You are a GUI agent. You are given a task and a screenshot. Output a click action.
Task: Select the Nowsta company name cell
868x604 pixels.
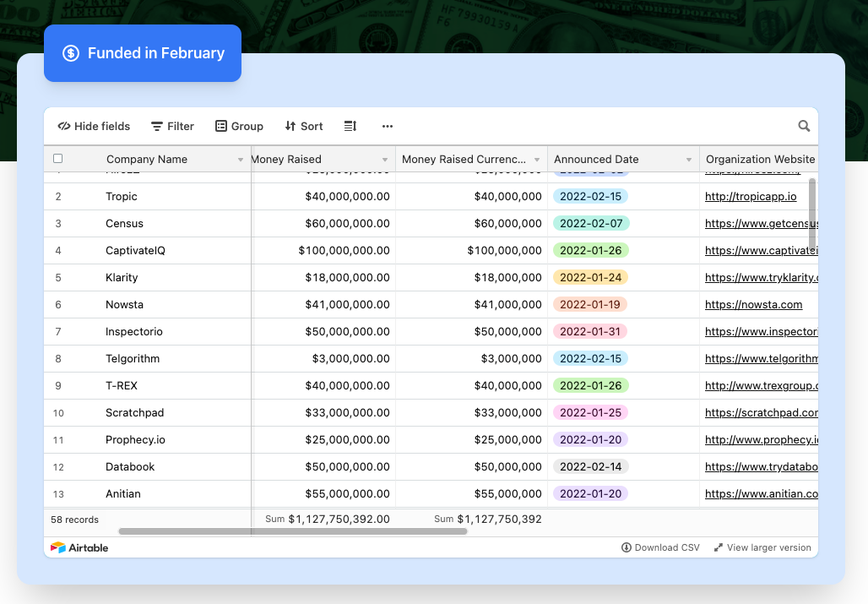click(148, 305)
